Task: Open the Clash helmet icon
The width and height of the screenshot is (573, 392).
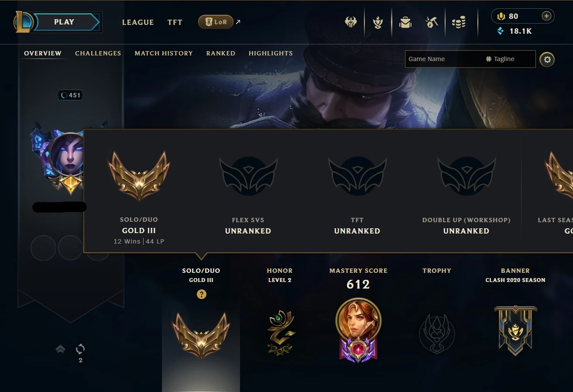Action: click(x=351, y=22)
